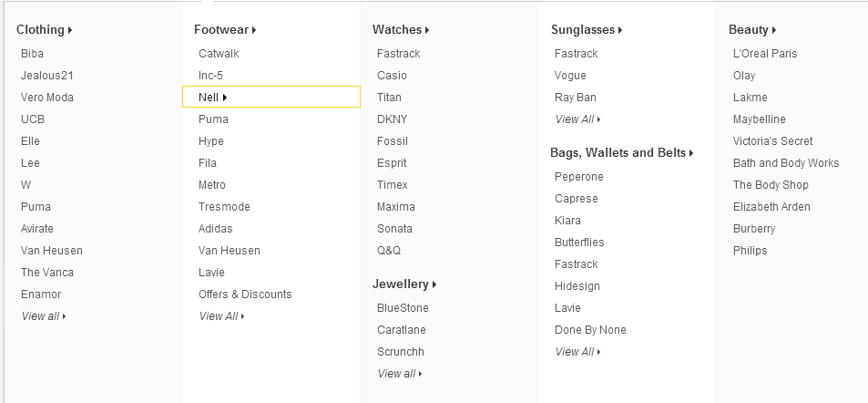The width and height of the screenshot is (868, 403).
Task: Select the highlighted Nell footwear brand
Action: point(209,98)
